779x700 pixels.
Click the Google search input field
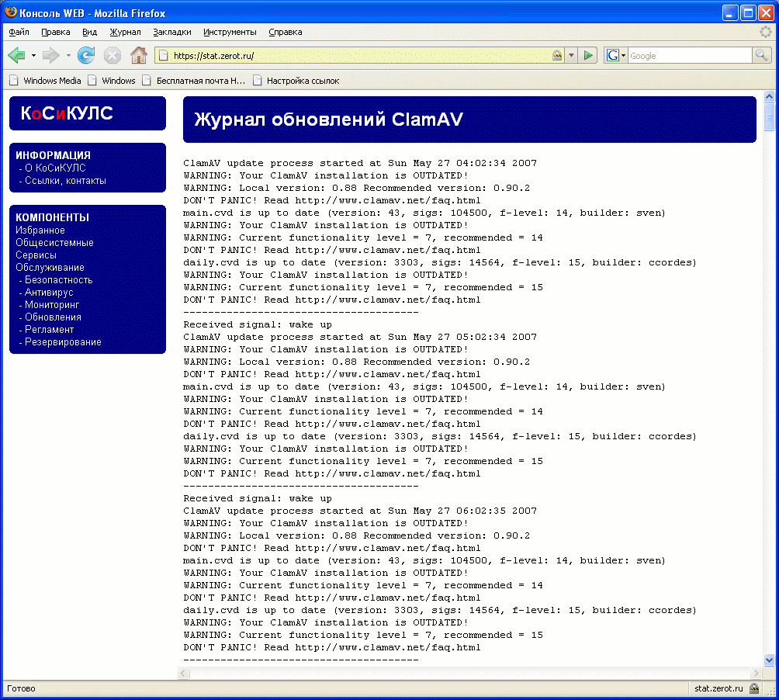(x=690, y=56)
